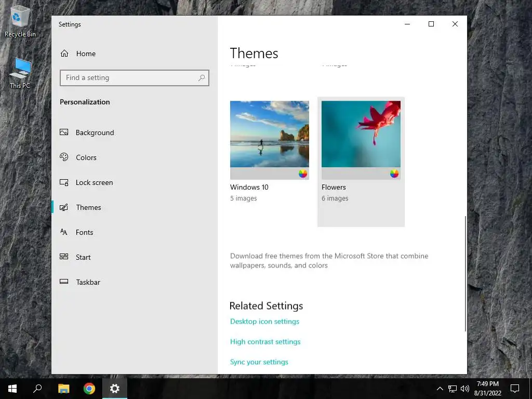Open Desktop icon settings link
The image size is (532, 399).
tap(264, 321)
